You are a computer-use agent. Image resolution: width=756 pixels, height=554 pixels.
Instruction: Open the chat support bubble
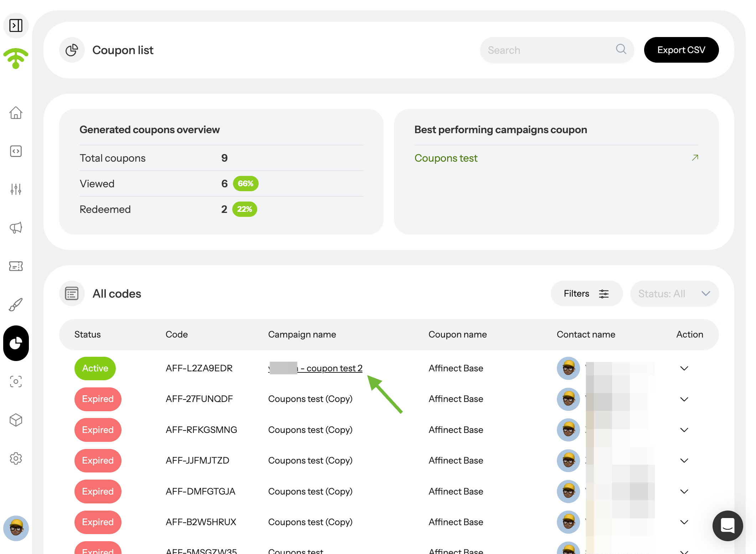pos(728,526)
